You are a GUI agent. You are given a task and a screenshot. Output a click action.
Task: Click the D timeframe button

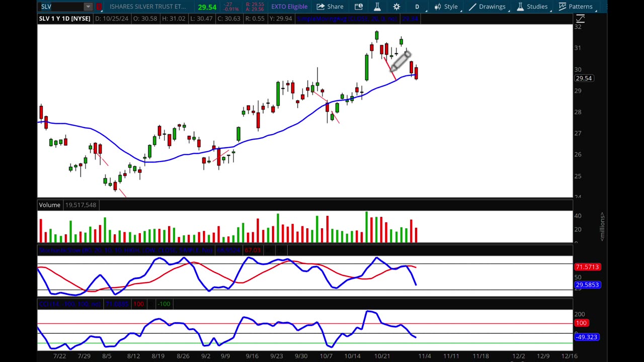(417, 7)
